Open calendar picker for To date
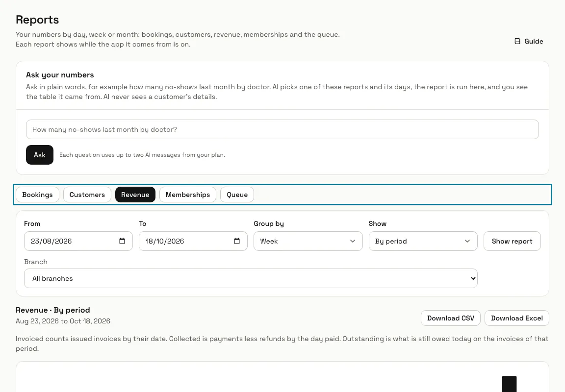Screen dimensions: 565x392 point(237,241)
